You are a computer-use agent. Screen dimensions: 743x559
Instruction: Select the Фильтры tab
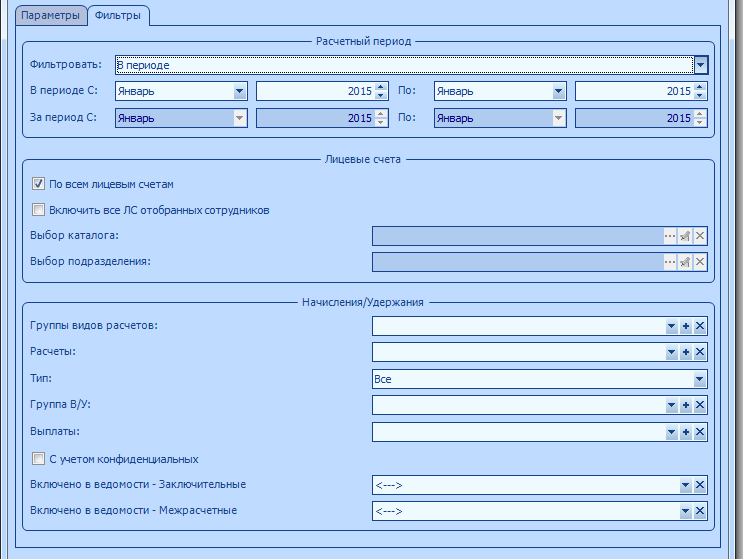tap(118, 15)
